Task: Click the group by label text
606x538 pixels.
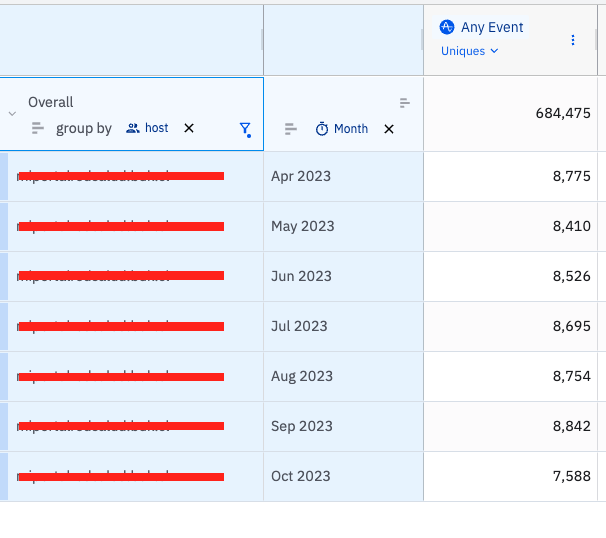Action: [84, 128]
